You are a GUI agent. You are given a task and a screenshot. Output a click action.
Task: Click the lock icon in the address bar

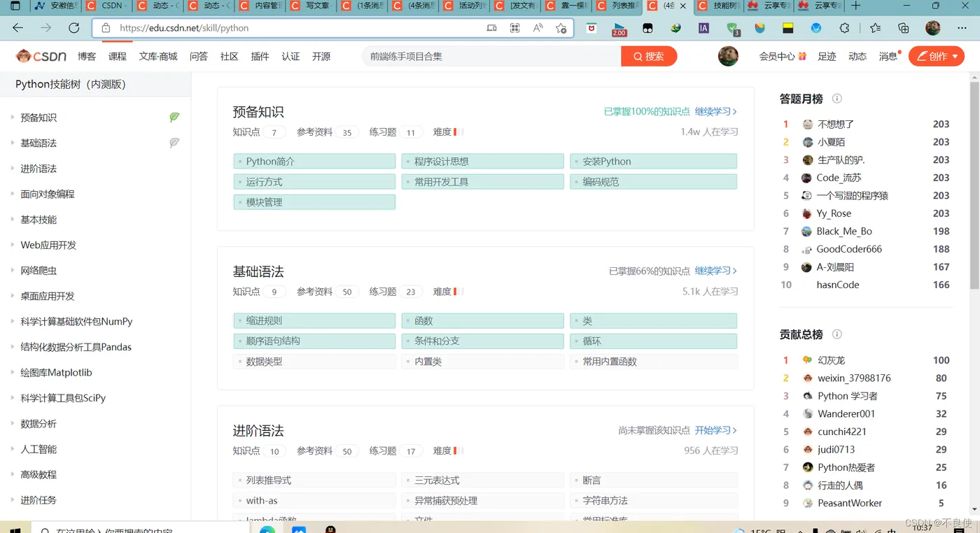click(x=106, y=28)
